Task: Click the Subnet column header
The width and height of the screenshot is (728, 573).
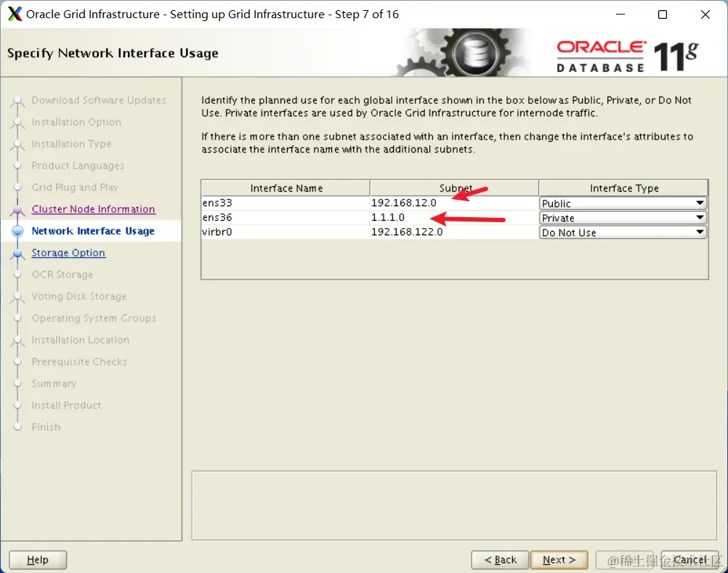Action: click(x=455, y=188)
